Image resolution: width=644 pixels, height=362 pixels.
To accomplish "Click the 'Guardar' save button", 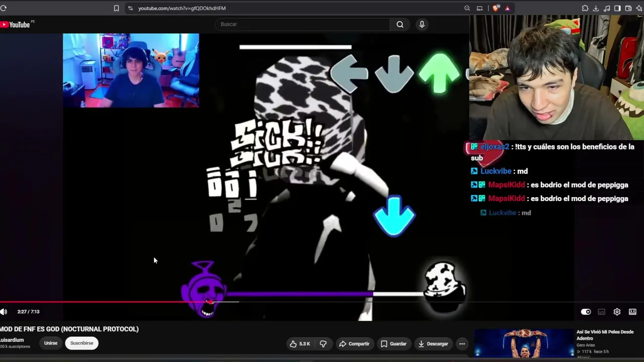I will pyautogui.click(x=393, y=344).
